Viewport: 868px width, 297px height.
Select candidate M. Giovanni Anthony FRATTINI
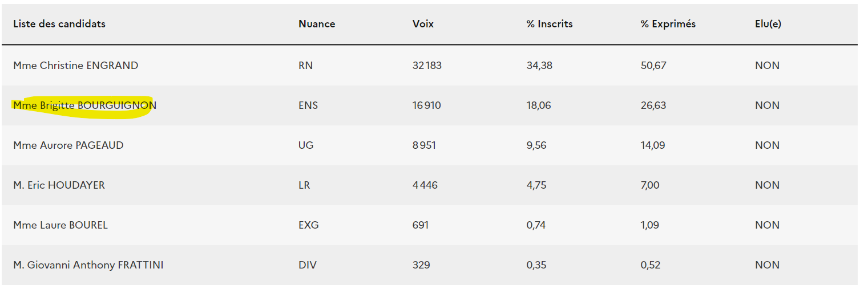[88, 265]
